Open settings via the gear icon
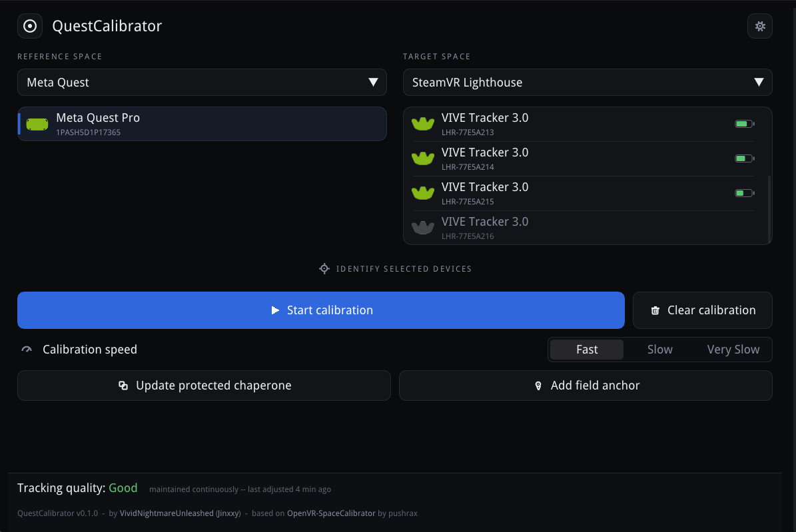This screenshot has height=532, width=796. (759, 26)
